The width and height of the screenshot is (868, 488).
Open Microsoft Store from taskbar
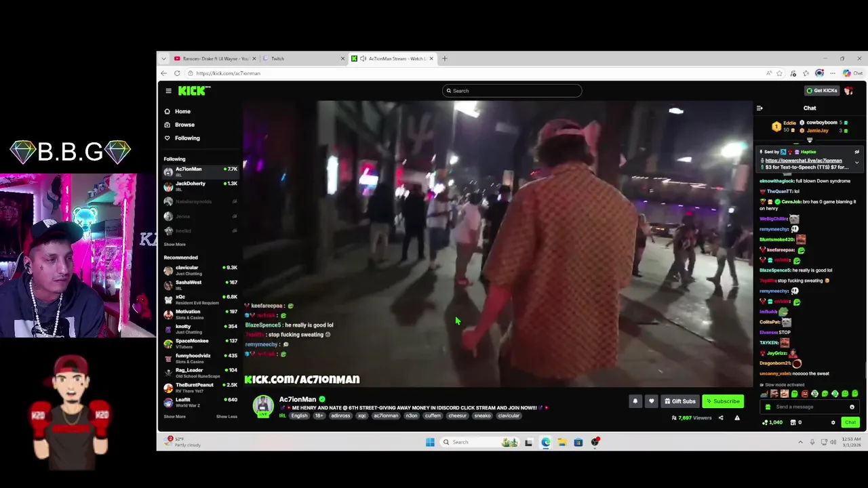click(x=578, y=443)
